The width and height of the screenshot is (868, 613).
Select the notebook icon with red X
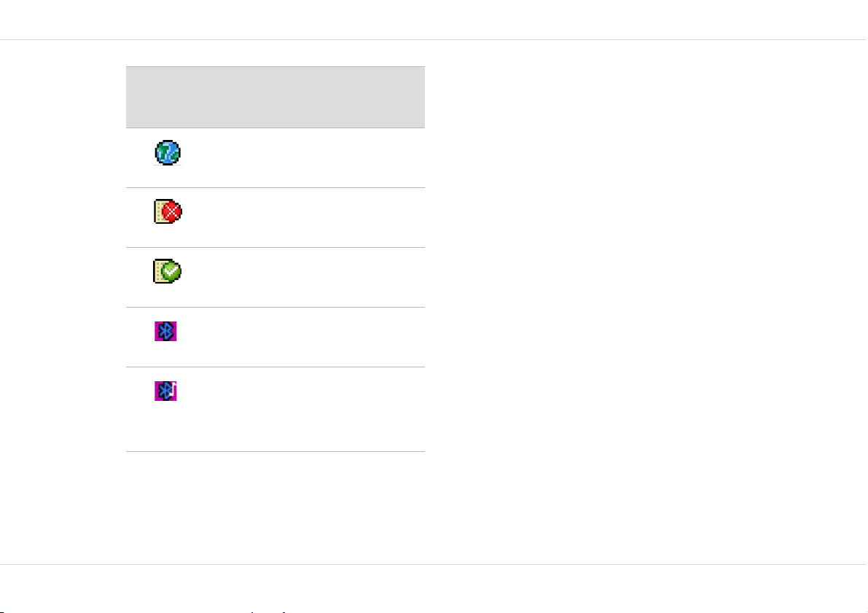point(168,211)
